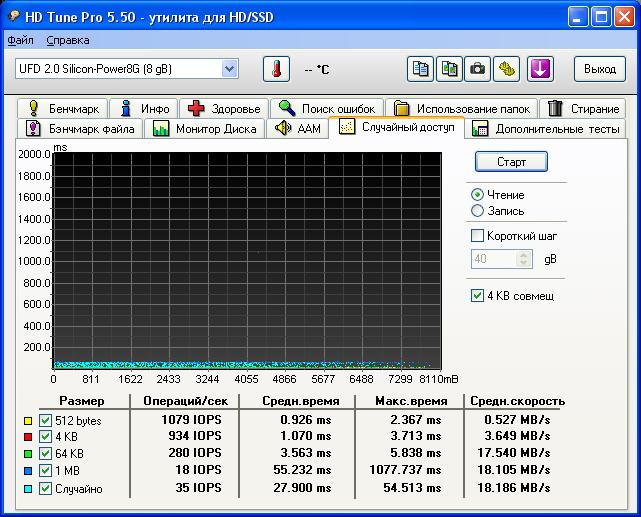641x517 pixels.
Task: Expand the drive selection dropdown
Action: click(x=229, y=69)
